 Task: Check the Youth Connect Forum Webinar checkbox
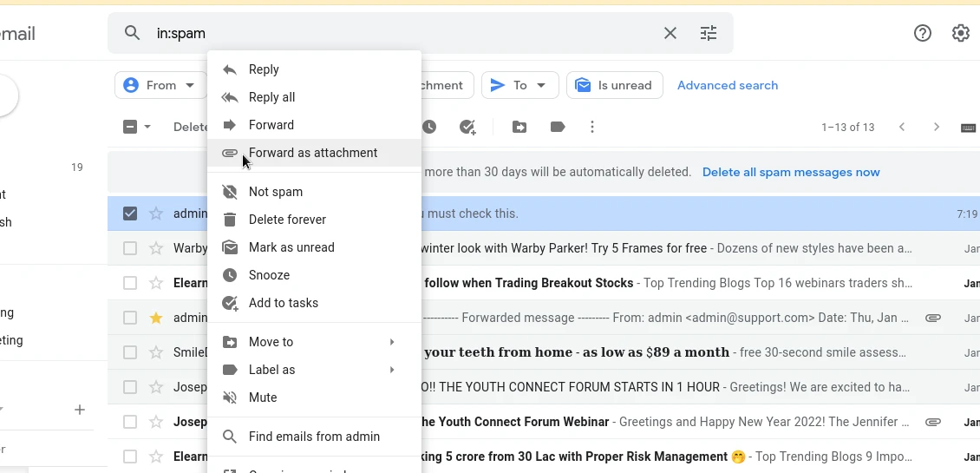pos(130,422)
